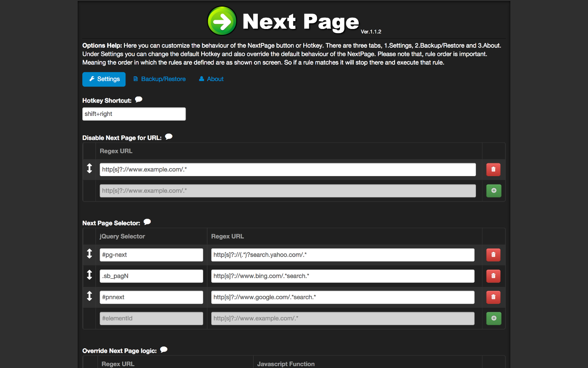588x368 pixels.
Task: Edit the .sb_pagN selector field
Action: click(151, 276)
